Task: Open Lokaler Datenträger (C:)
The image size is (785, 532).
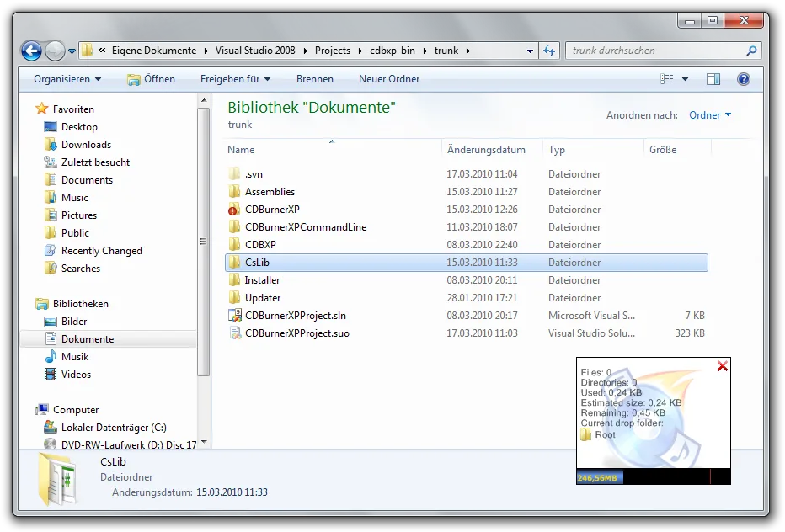Action: 105,428
